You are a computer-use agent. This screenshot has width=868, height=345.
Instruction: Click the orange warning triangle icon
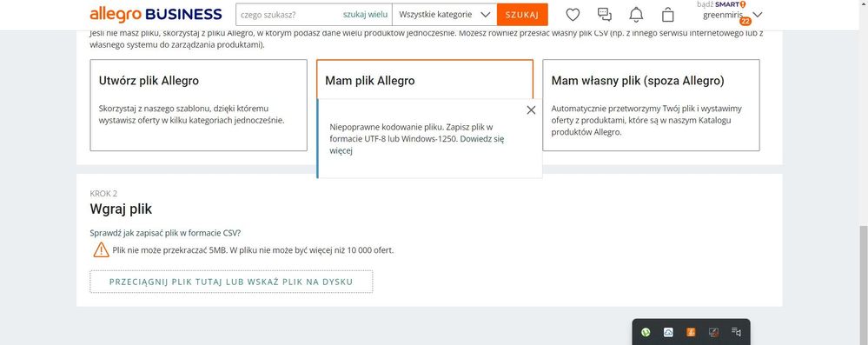click(102, 249)
